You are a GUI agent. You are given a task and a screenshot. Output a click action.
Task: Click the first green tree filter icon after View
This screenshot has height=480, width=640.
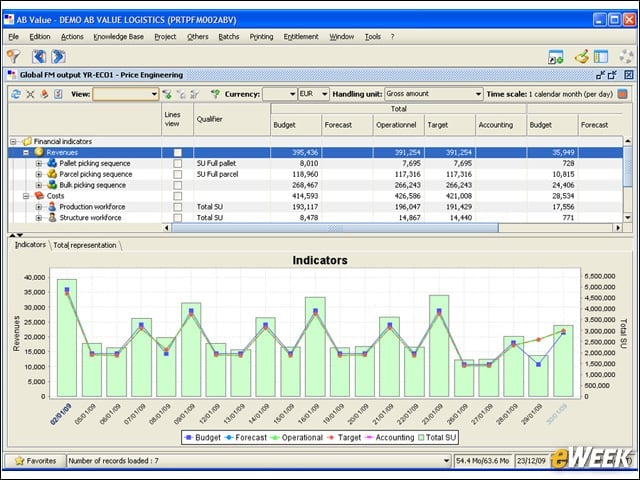pos(167,94)
